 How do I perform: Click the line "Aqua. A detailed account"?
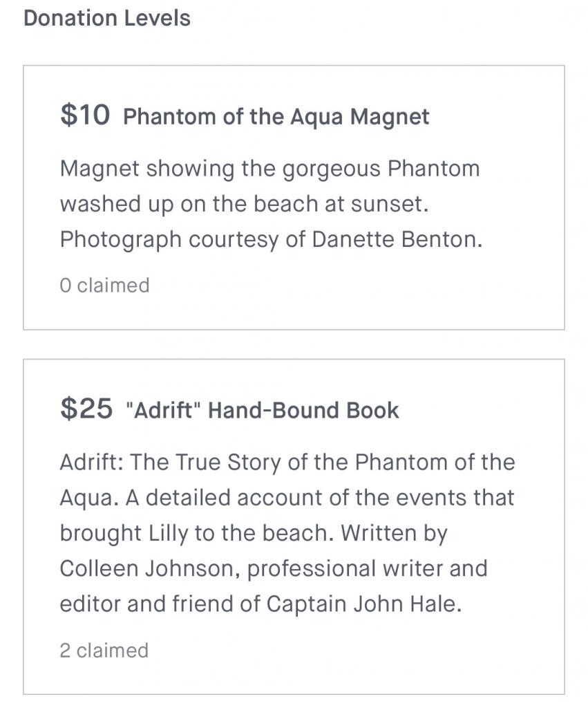click(x=287, y=498)
